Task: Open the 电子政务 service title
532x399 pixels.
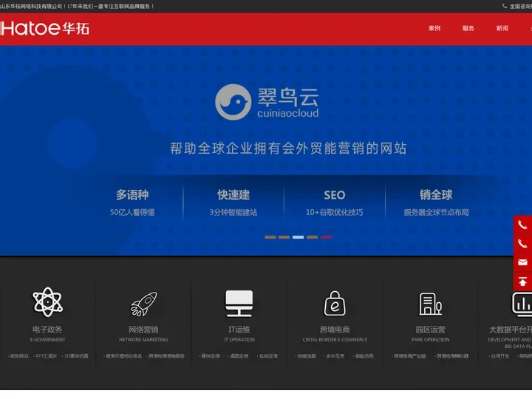Action: (47, 330)
